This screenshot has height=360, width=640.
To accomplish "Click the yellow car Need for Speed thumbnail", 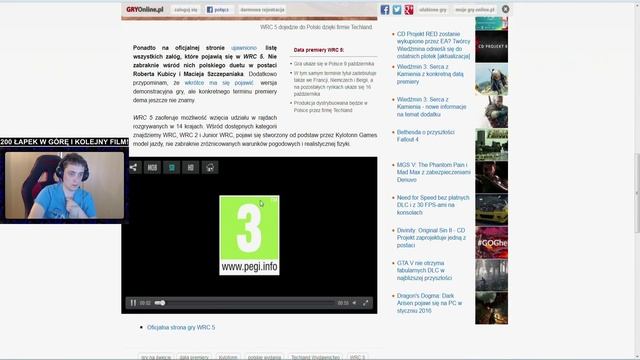I will click(491, 210).
